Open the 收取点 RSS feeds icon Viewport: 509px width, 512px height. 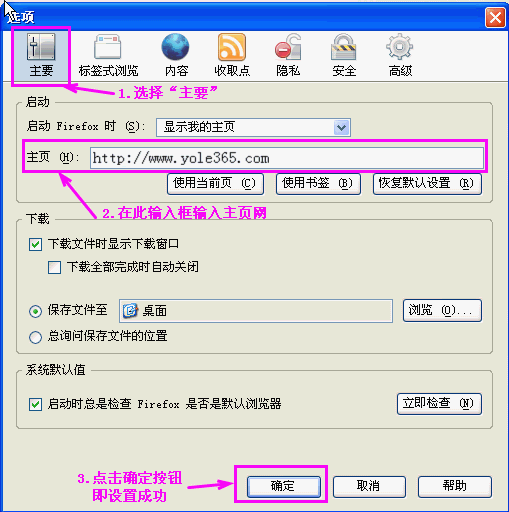click(232, 47)
